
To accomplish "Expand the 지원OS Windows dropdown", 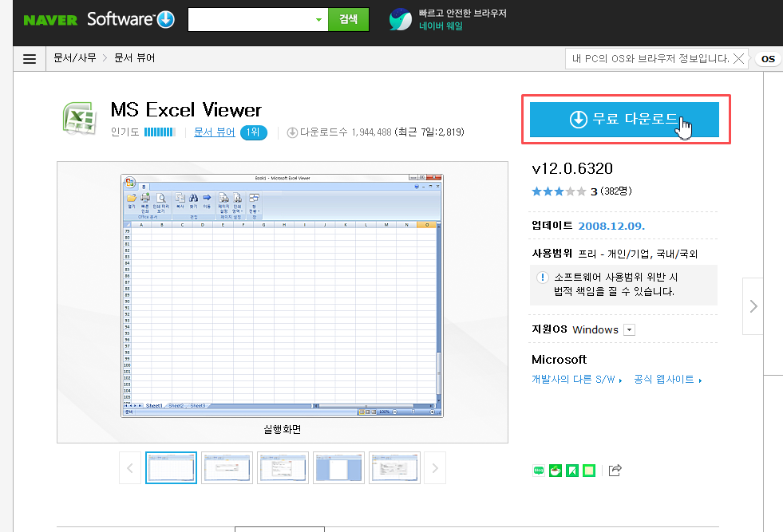I will (630, 330).
